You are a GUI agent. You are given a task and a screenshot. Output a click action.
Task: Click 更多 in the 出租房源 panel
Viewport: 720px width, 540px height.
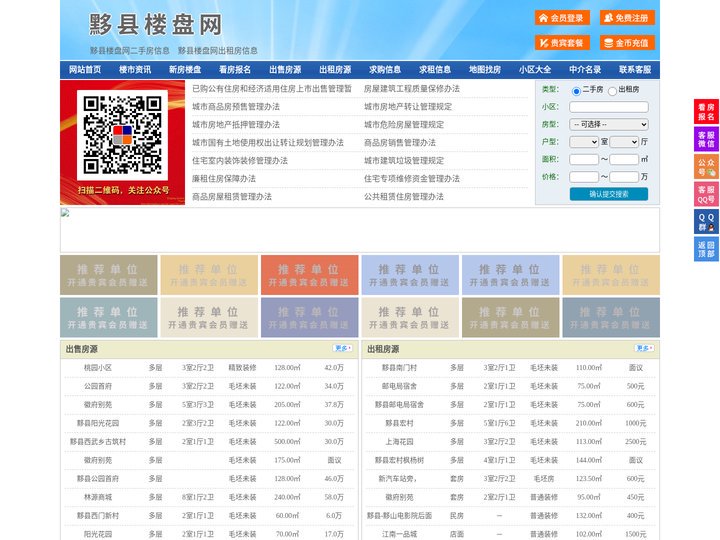point(644,349)
